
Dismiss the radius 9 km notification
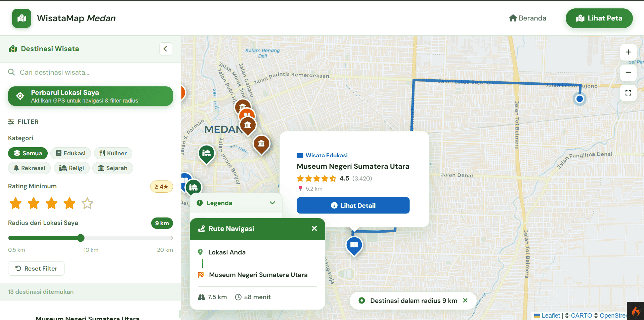pos(465,301)
